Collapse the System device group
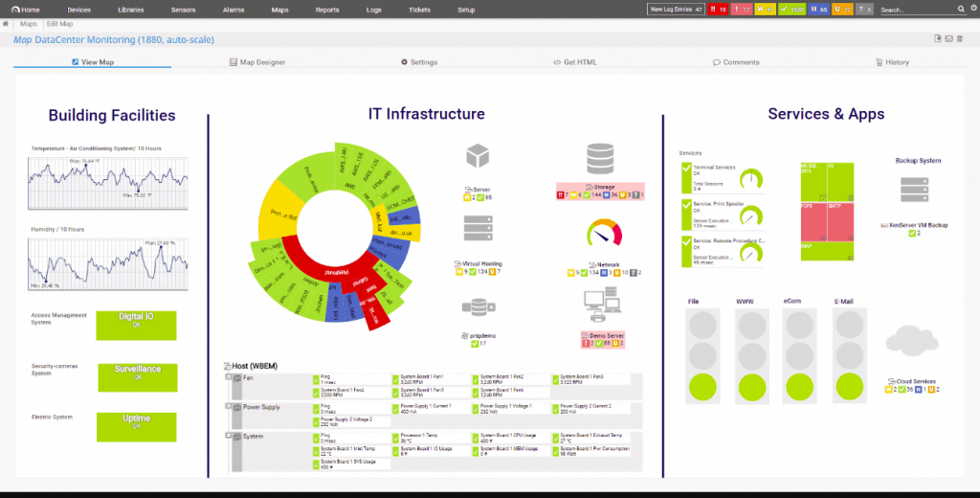Screen dimensions: 980x498 228,435
